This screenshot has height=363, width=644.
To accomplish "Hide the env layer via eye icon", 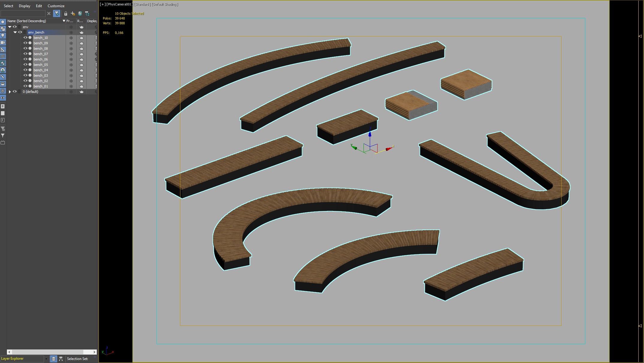I will point(14,27).
